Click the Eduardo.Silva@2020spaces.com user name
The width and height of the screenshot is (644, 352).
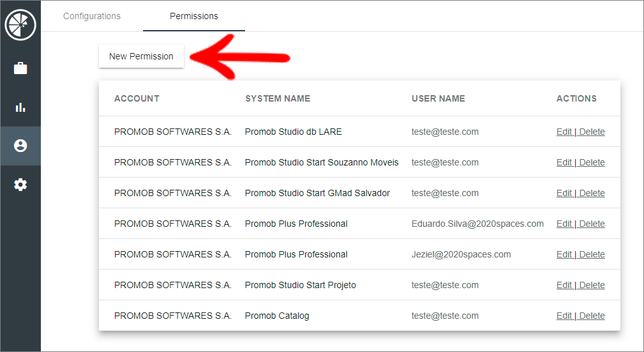[x=477, y=224]
